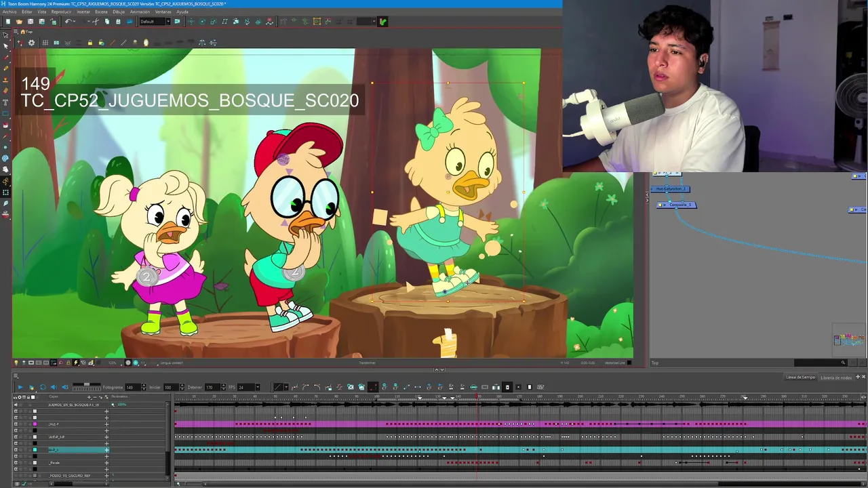Select the Paint bucket tool
The width and height of the screenshot is (868, 488).
tap(5, 125)
